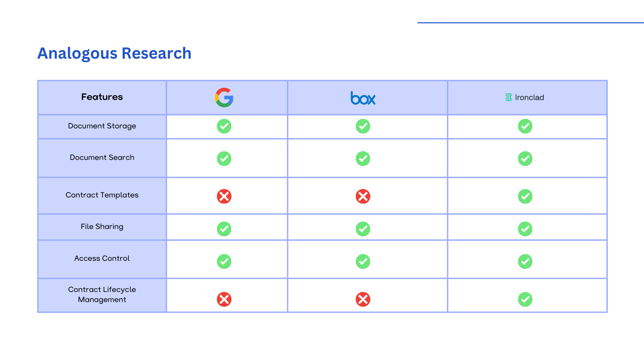Select Ironclad's Contract Lifecycle Management checkmark

pos(525,299)
